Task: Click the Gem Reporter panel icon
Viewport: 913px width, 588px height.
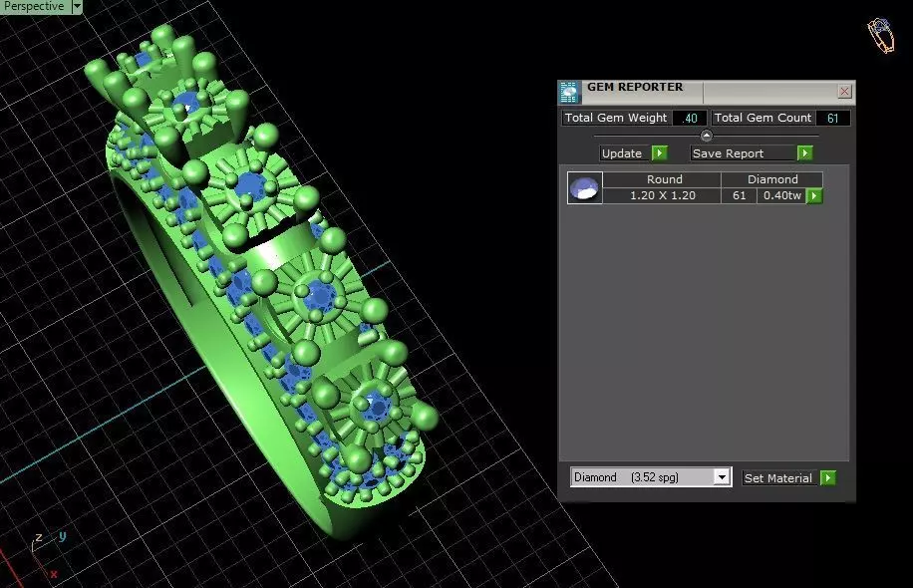Action: pyautogui.click(x=569, y=92)
